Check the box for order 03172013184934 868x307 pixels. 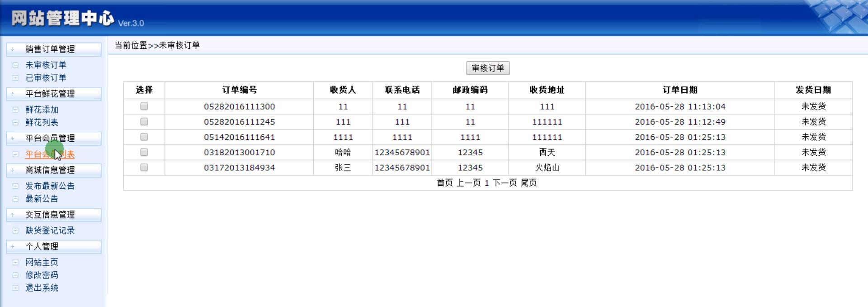tap(144, 168)
